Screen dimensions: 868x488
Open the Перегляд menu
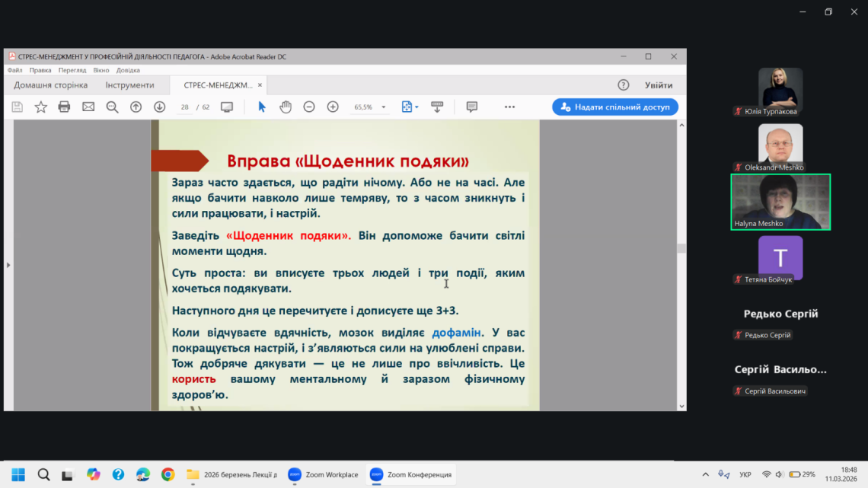point(72,70)
